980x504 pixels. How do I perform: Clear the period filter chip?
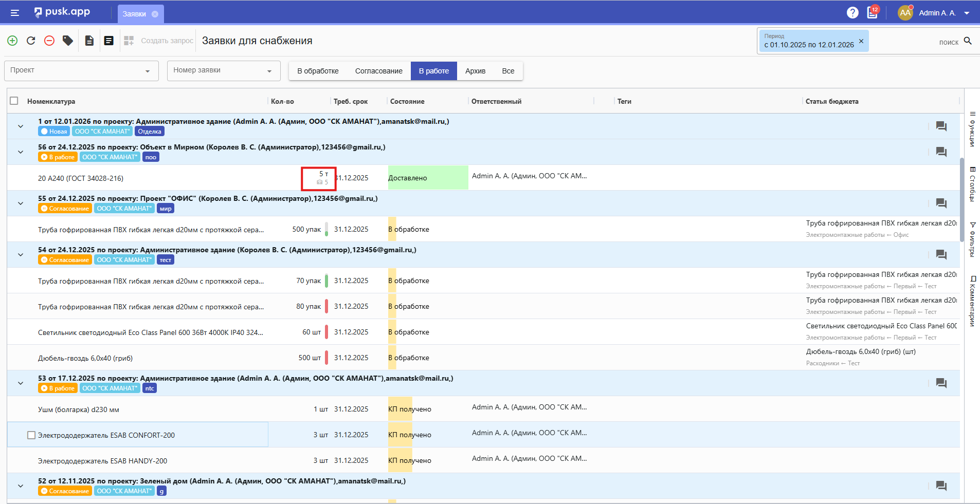(x=861, y=41)
